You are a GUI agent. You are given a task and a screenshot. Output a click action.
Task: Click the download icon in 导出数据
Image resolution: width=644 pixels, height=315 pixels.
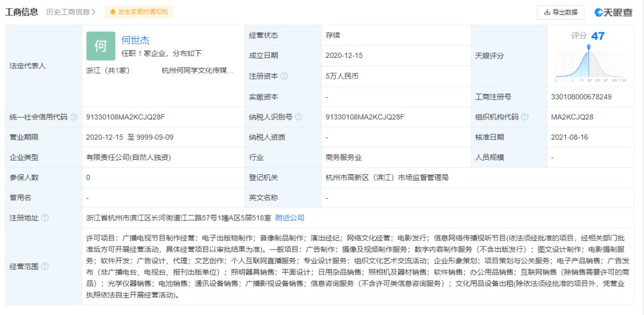tap(547, 13)
